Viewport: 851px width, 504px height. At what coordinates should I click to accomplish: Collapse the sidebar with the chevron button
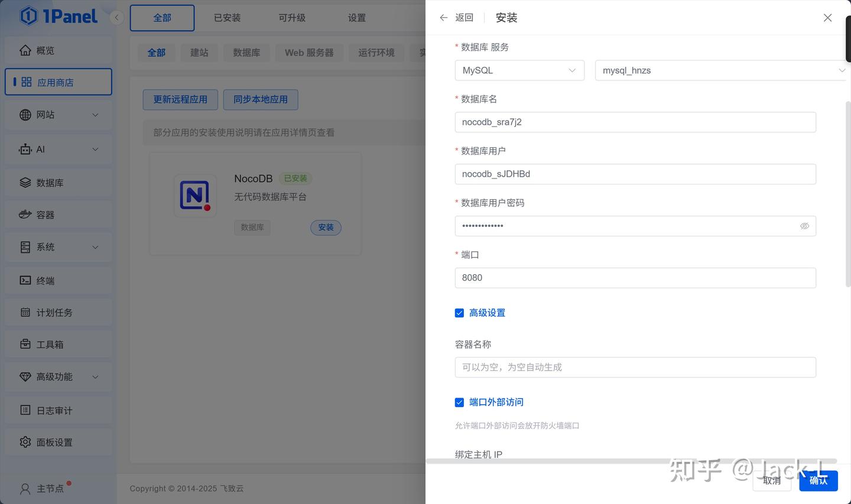(117, 18)
